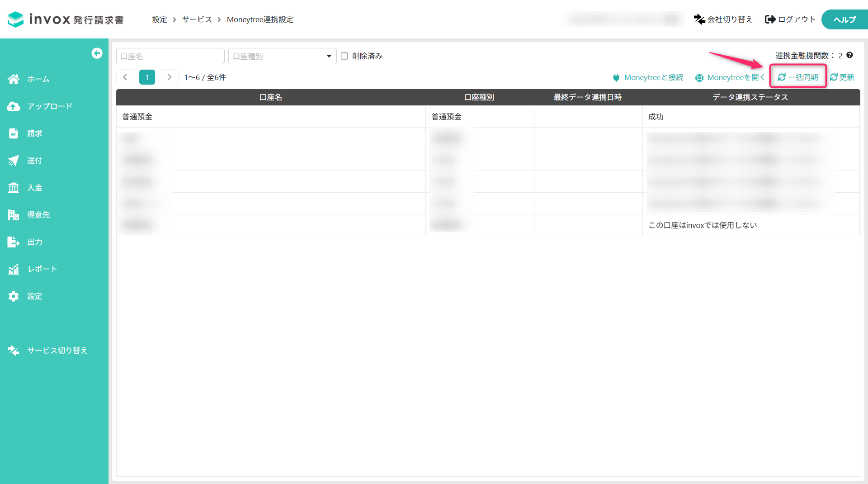This screenshot has height=484, width=868.
Task: Toggle the 削除済み checkbox
Action: (x=344, y=56)
